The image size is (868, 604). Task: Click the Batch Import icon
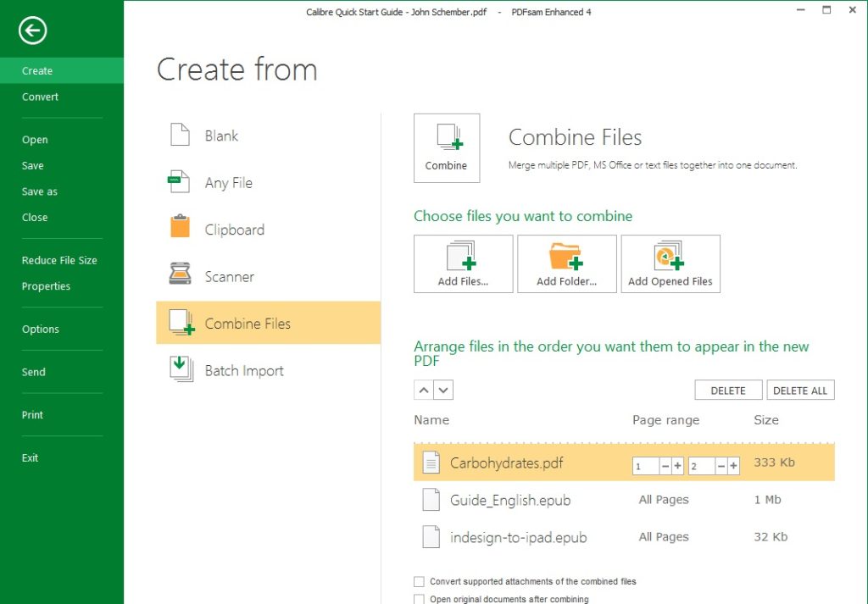tap(181, 369)
